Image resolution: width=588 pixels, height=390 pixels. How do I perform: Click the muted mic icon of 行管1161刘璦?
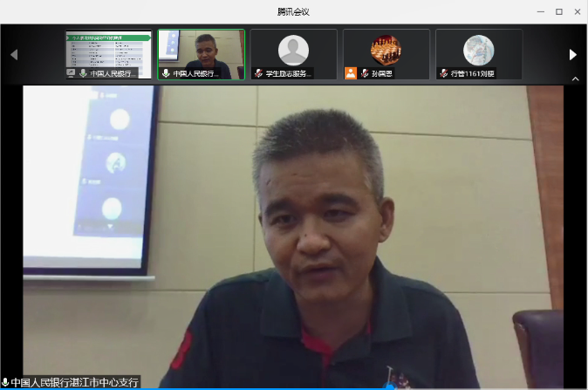pyautogui.click(x=444, y=74)
